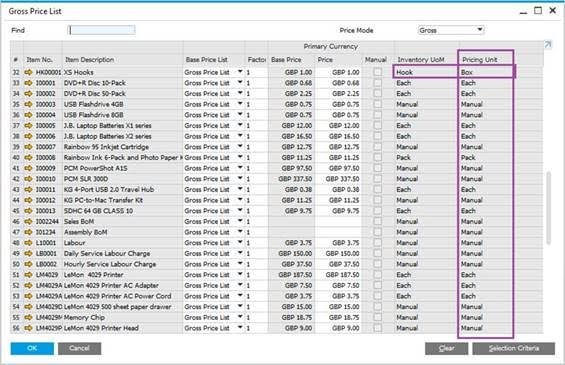565x365 pixels.
Task: Open link arrow for item I00002
Action: point(28,94)
